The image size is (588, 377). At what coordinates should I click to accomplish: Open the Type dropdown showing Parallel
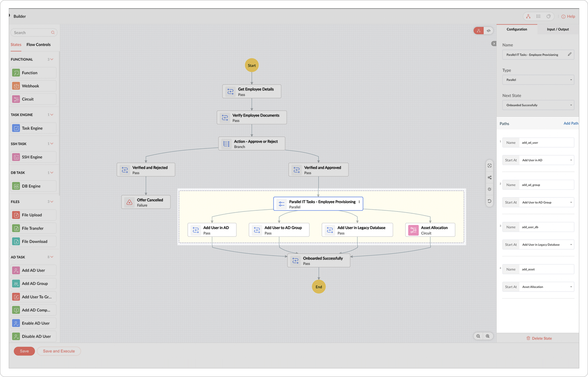pos(538,80)
